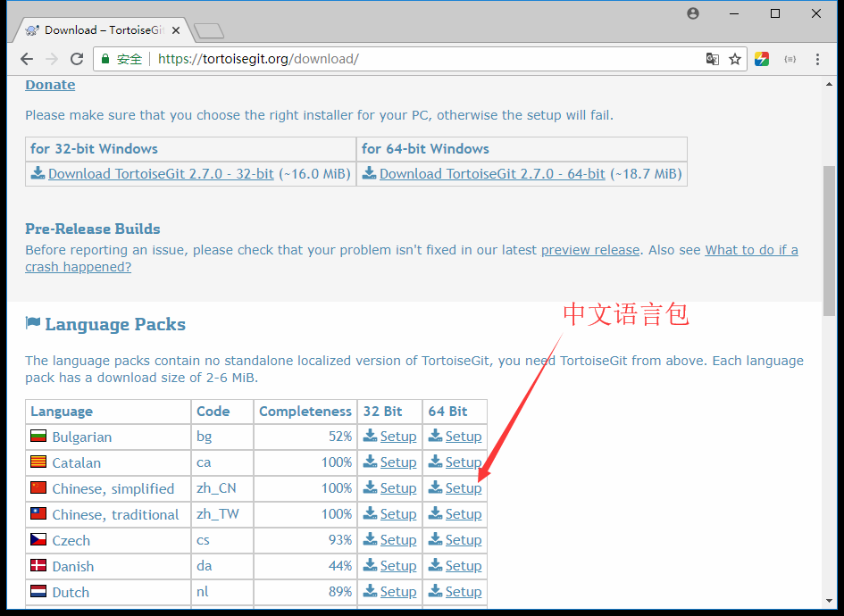Click the Pre-Release Builds heading
The height and width of the screenshot is (616, 844).
coord(93,229)
